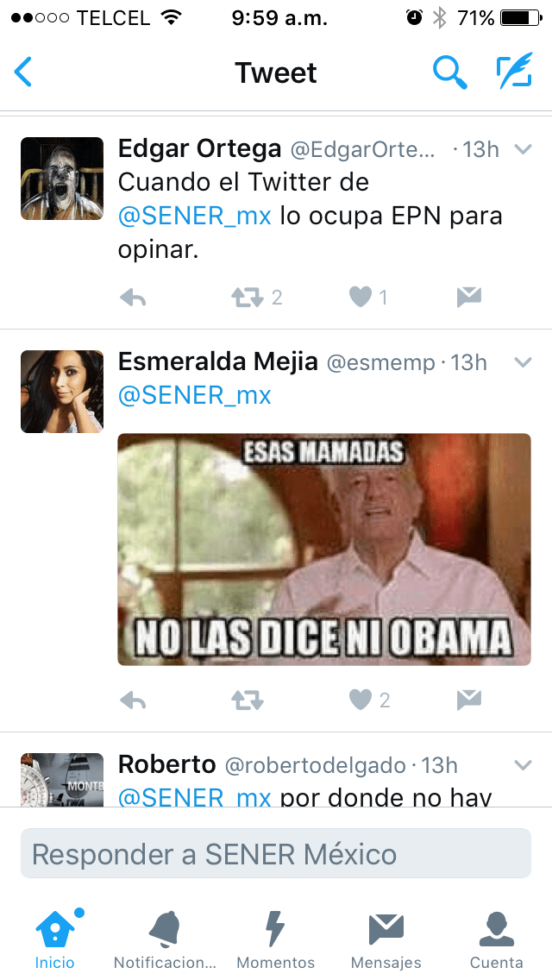Like Esmeralda Mejia's meme tweet
Screen dimensions: 552x980
(x=361, y=700)
